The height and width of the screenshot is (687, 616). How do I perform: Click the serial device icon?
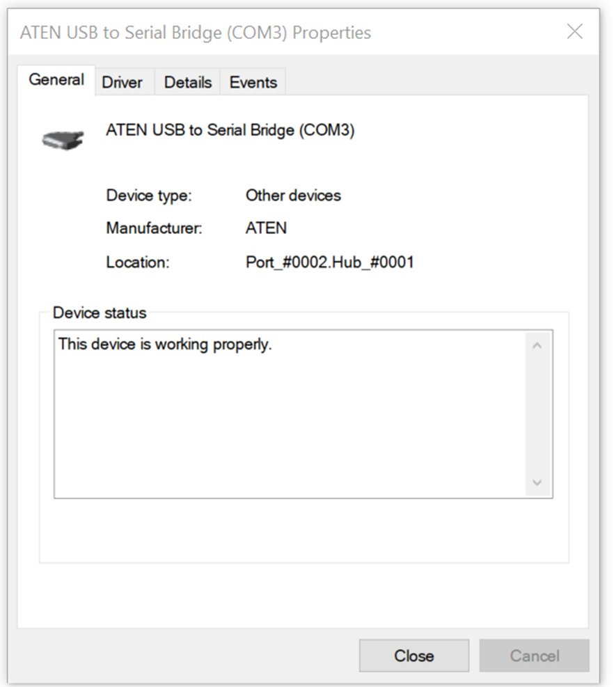point(63,139)
